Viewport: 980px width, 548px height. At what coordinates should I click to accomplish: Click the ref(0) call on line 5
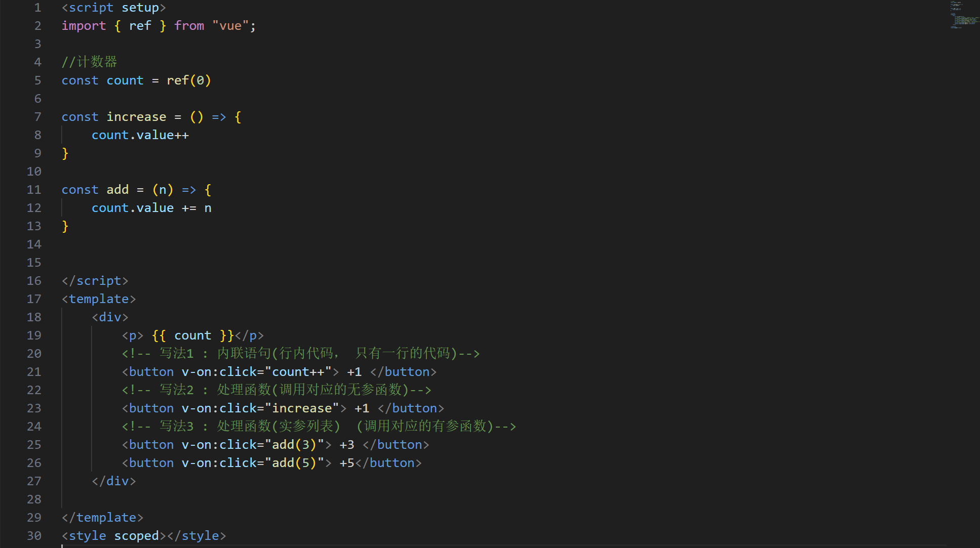point(188,80)
